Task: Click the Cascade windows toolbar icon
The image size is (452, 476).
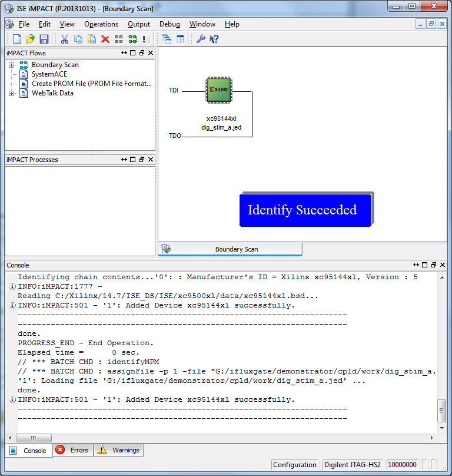Action: tap(167, 39)
